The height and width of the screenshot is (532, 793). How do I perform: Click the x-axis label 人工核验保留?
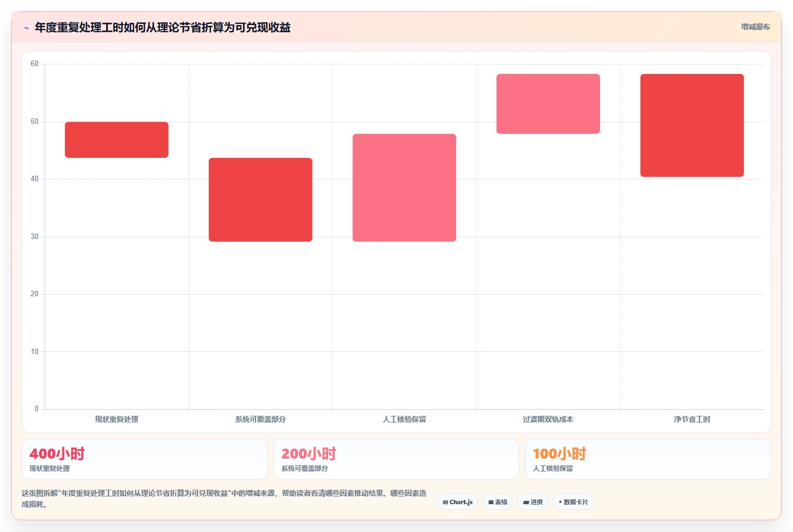click(x=404, y=419)
